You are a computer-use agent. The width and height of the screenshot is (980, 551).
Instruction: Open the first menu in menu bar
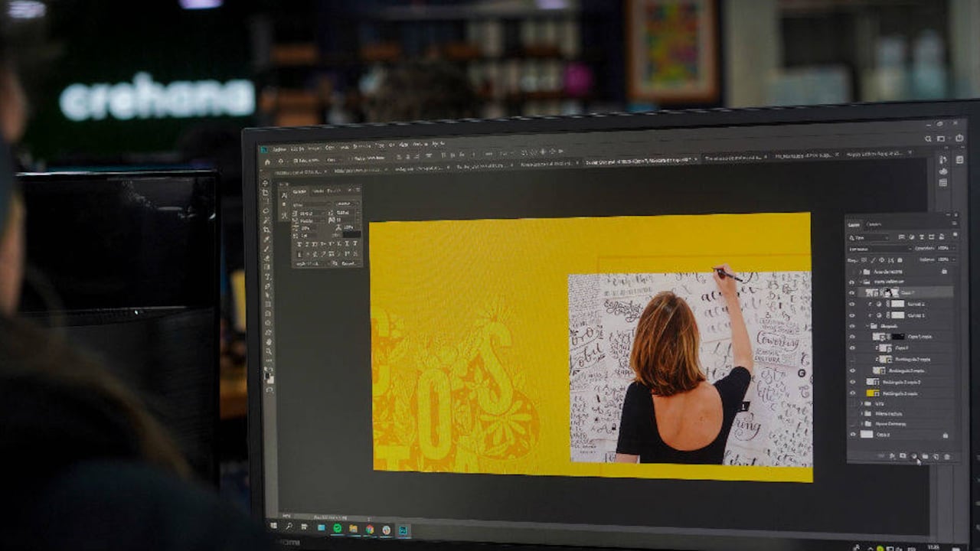tap(276, 147)
